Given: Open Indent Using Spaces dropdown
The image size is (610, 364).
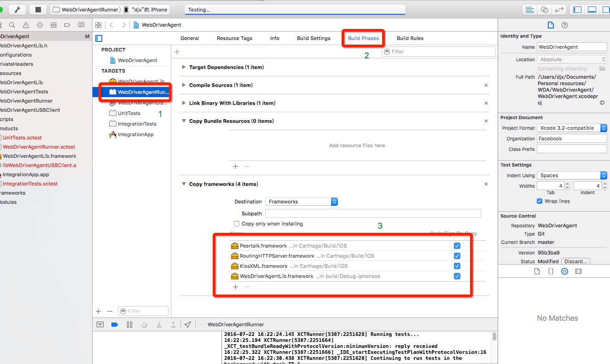Looking at the screenshot, I should coord(572,175).
